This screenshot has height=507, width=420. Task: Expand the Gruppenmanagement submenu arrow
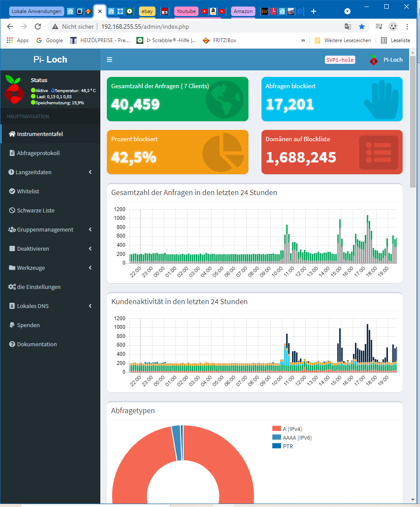pyautogui.click(x=90, y=229)
